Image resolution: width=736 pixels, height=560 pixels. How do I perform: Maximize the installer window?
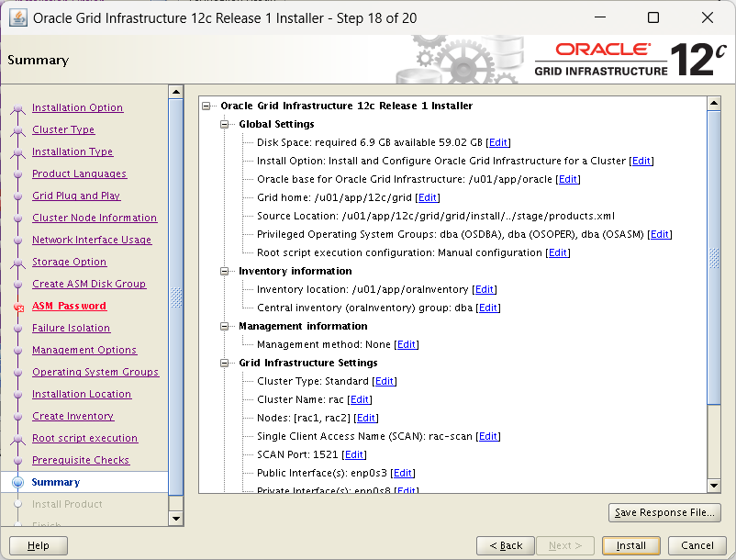pyautogui.click(x=652, y=17)
